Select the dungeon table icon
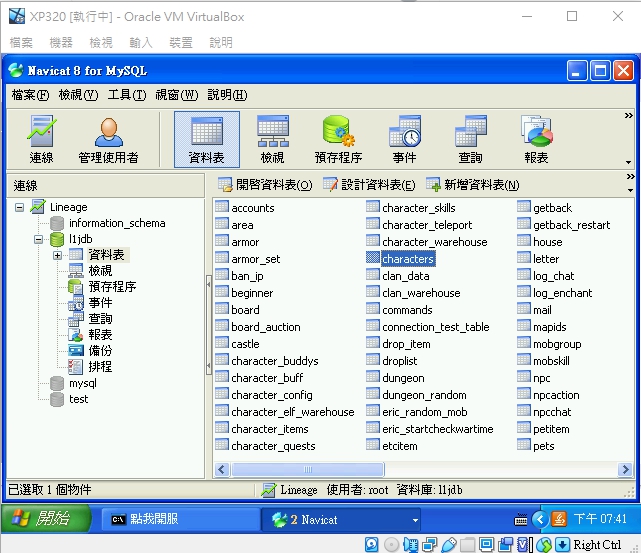Viewport: 641px width, 553px height. [373, 377]
